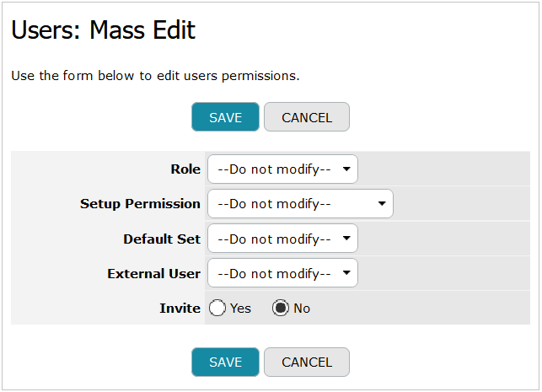Click the top CANCEL button

pos(307,117)
